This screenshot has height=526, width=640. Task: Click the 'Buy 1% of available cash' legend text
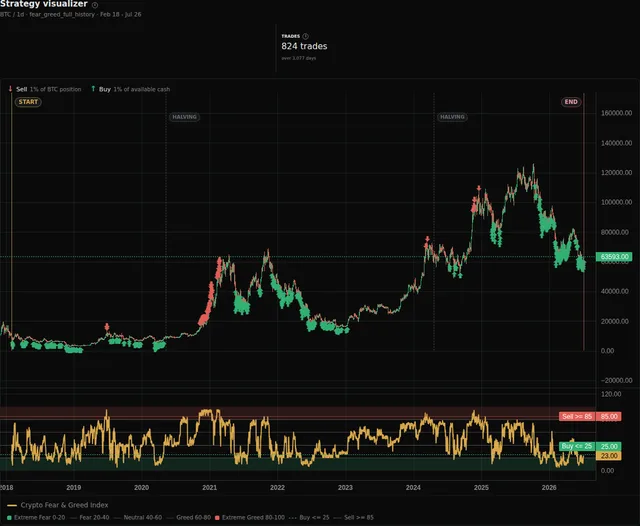134,89
